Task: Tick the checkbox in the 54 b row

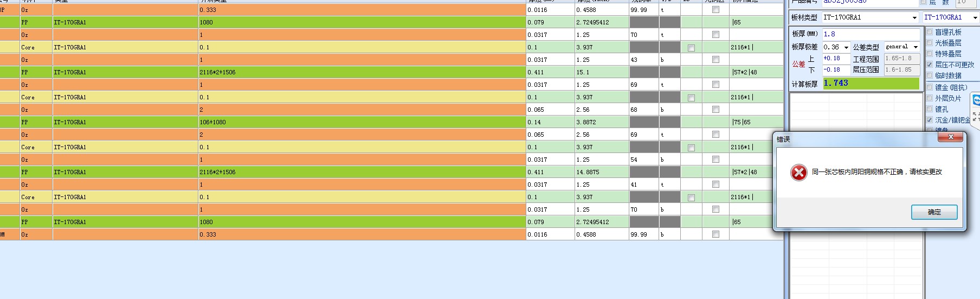Action: [x=715, y=160]
